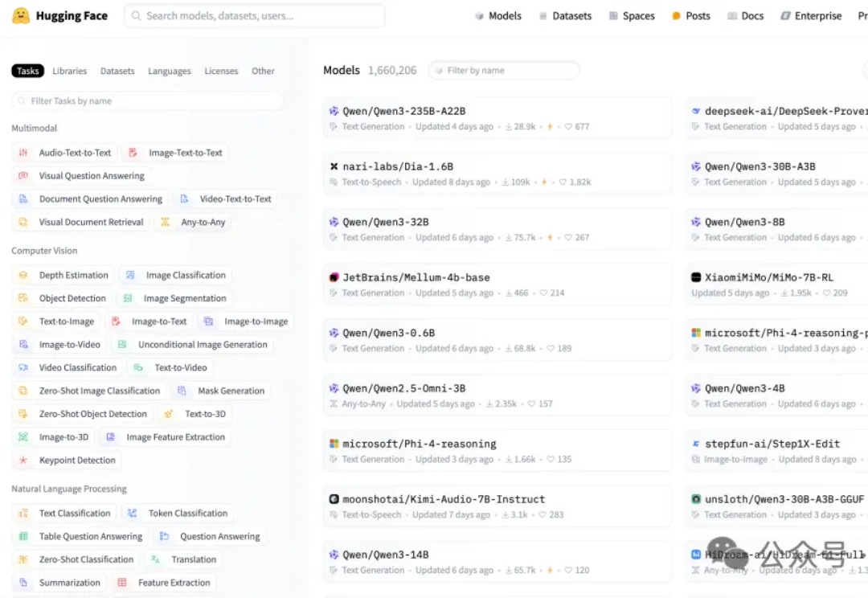The width and height of the screenshot is (868, 598).
Task: Filter by Zero-Shot Object Detection task
Action: tap(83, 414)
